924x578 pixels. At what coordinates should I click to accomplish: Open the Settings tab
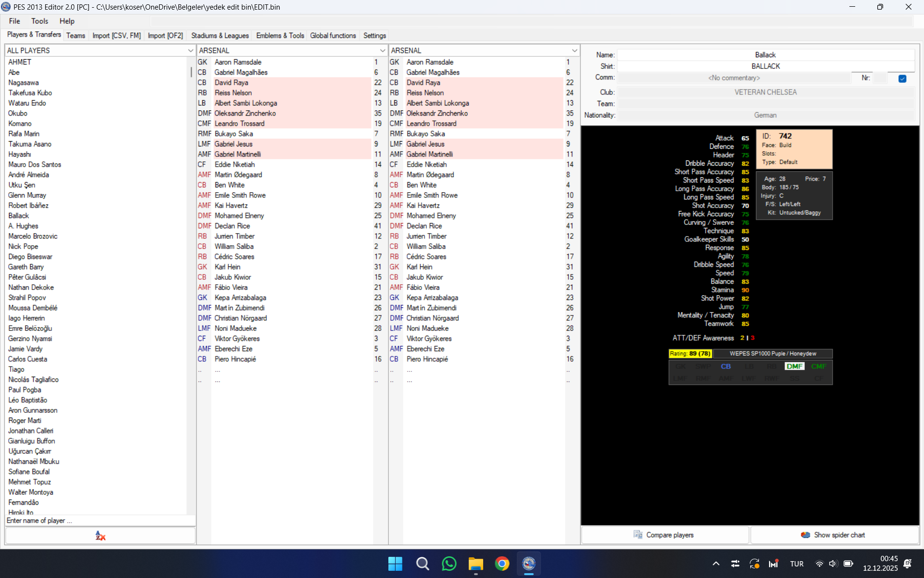pyautogui.click(x=374, y=36)
